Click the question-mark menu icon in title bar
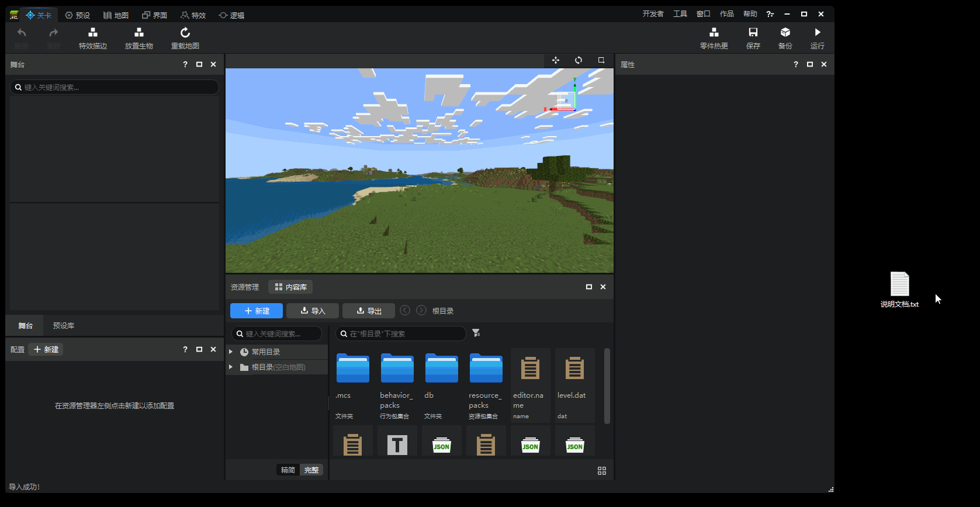 click(770, 14)
